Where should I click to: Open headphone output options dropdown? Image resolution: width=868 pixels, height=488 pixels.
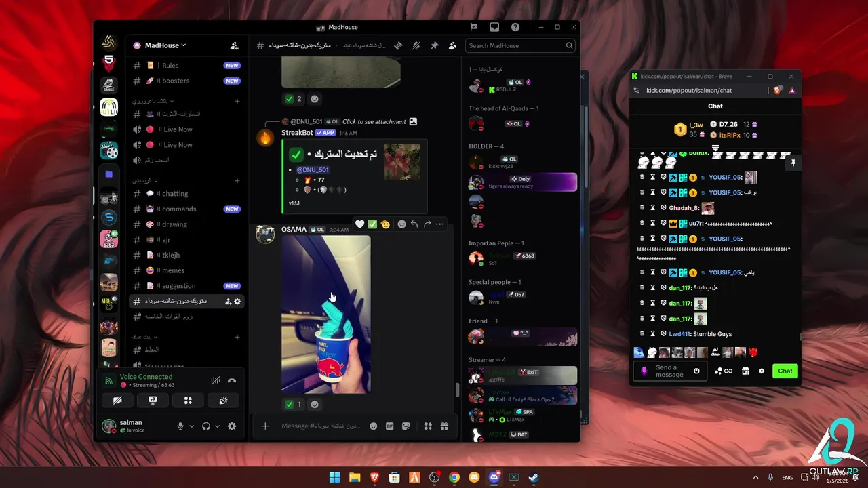tap(217, 426)
